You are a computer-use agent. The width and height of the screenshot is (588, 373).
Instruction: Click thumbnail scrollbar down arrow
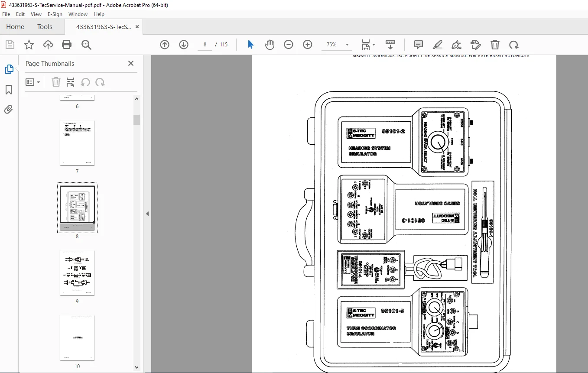[137, 367]
